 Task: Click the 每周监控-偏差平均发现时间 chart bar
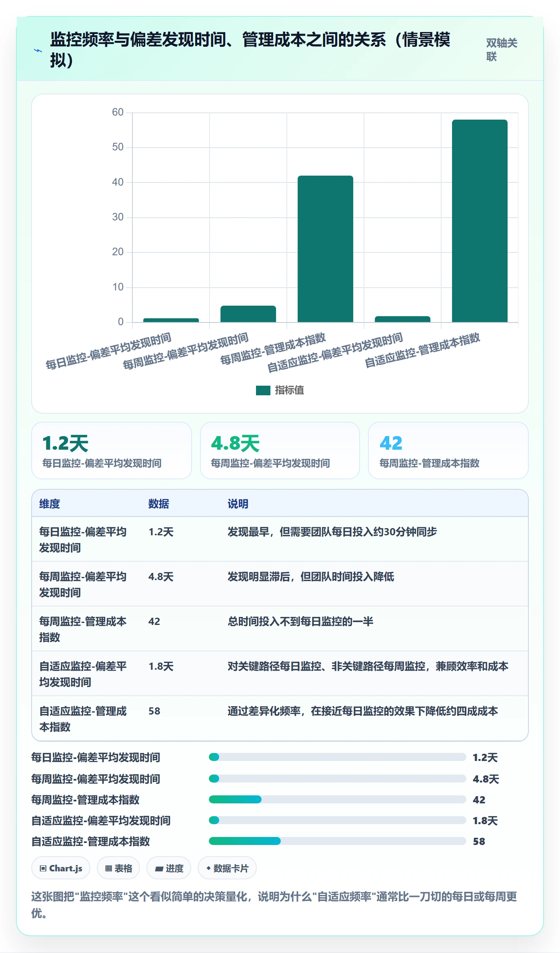point(248,314)
